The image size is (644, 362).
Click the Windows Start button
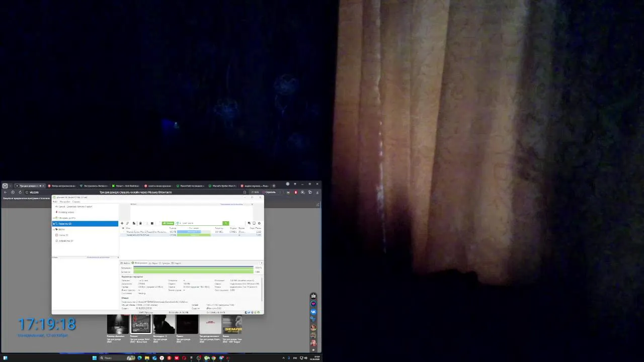tap(94, 358)
